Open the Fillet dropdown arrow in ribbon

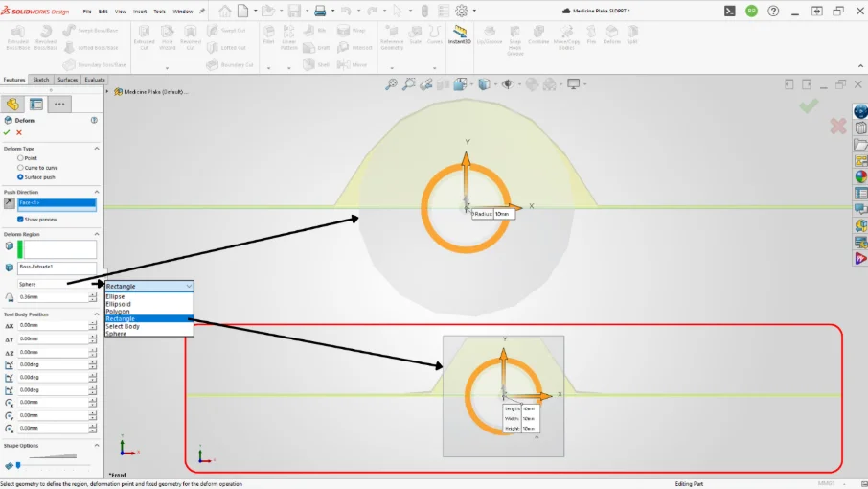pyautogui.click(x=268, y=68)
